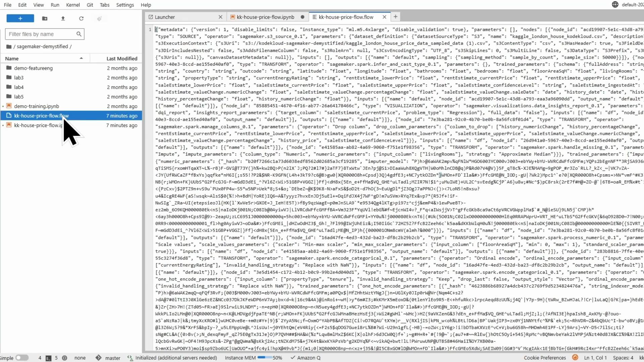The height and width of the screenshot is (362, 644).
Task: Click the demo-featureeng folder icon
Action: pos(9,68)
